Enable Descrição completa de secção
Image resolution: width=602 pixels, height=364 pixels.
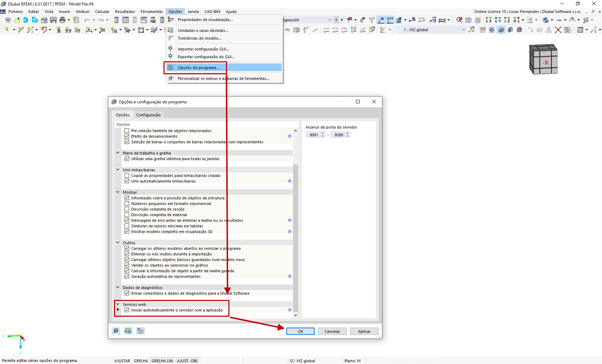[x=127, y=209]
